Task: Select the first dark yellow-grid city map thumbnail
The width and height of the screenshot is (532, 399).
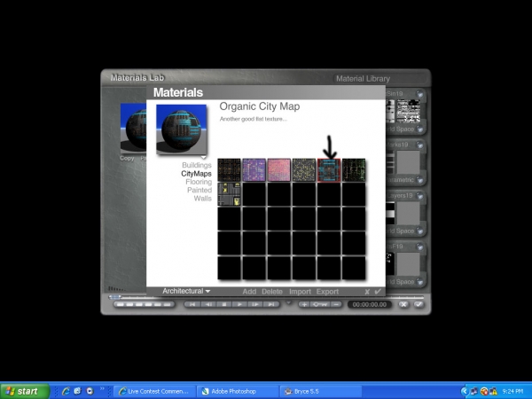Action: 229,169
